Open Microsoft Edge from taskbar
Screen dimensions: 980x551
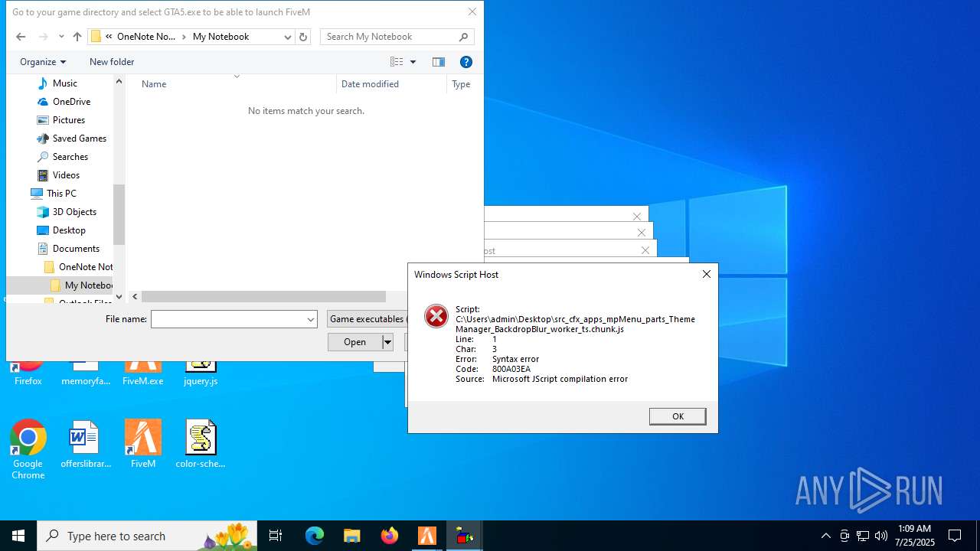[x=315, y=536]
